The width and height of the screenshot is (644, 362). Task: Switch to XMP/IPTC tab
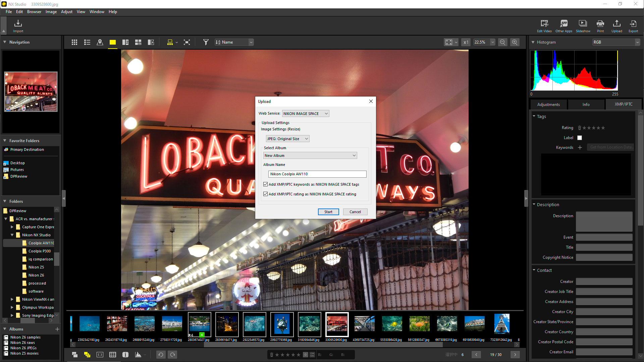point(624,104)
